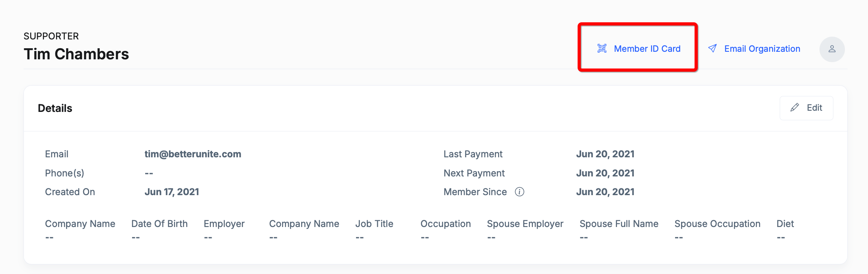Click the Spouse Full Name field label
This screenshot has height=274, width=868.
619,224
